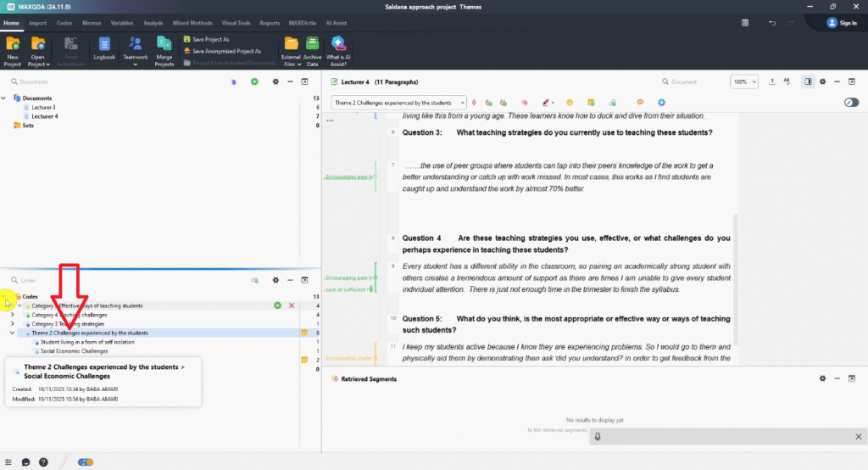Collapse the Theme 2 Challenges code tree
The height and width of the screenshot is (470, 868).
[12, 333]
